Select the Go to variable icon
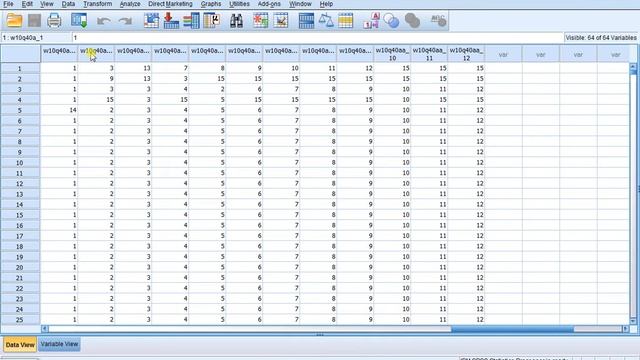640x360 pixels. 171,20
